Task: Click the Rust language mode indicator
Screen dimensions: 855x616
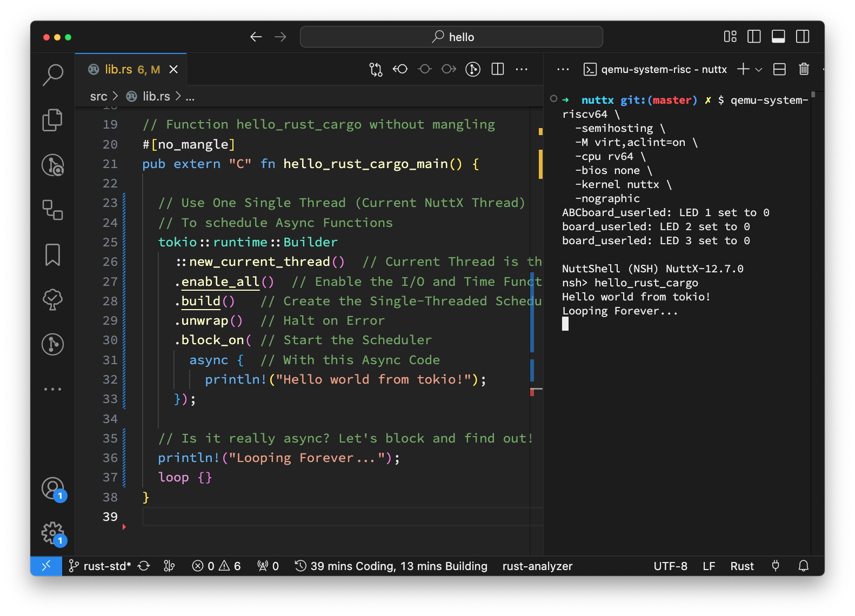Action: 742,566
